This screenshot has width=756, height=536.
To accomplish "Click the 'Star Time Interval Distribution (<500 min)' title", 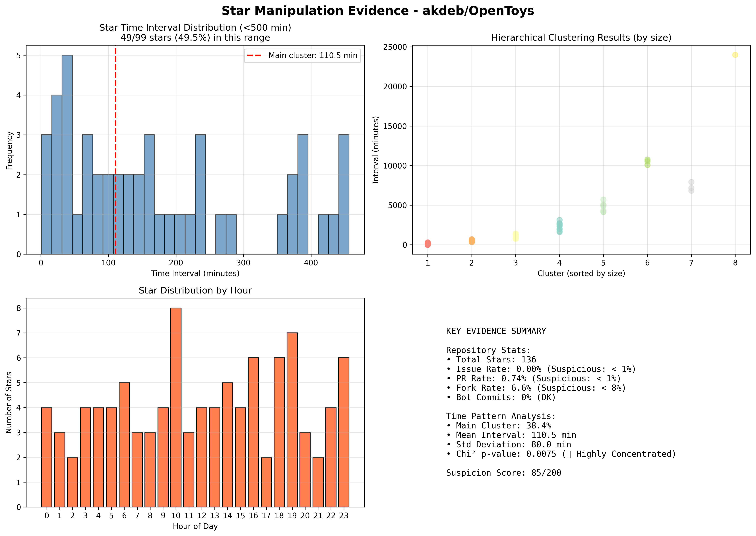I will click(195, 28).
